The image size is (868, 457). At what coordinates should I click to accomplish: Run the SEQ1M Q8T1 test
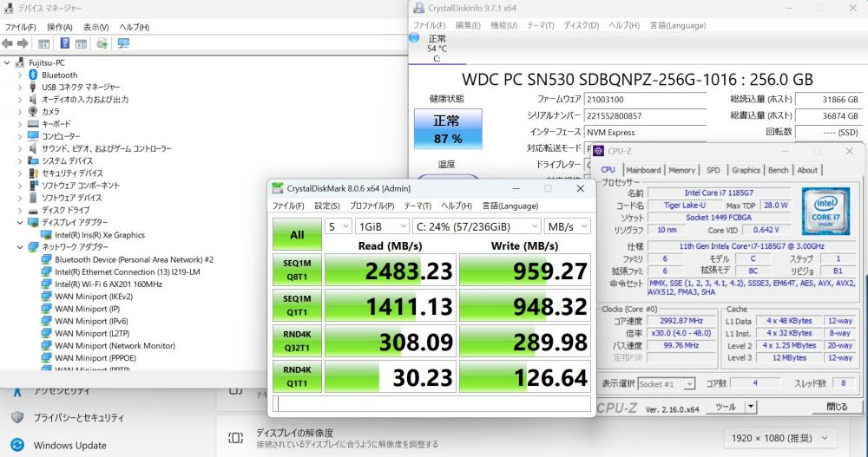point(297,270)
